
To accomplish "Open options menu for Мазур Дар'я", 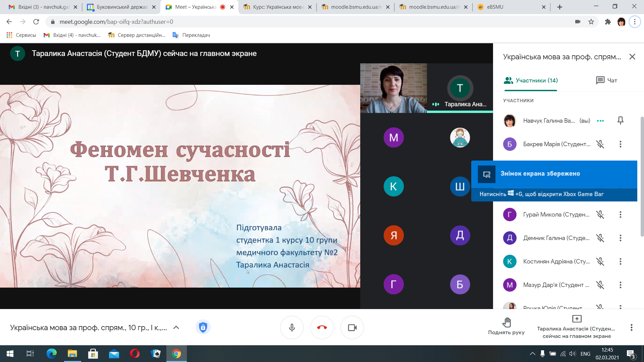I will (x=620, y=285).
